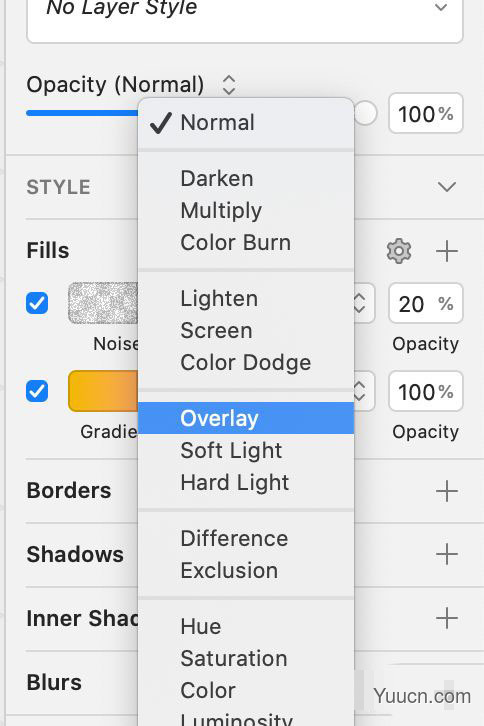Toggle the Noise fill checkbox
This screenshot has width=484, height=726.
pyautogui.click(x=37, y=303)
